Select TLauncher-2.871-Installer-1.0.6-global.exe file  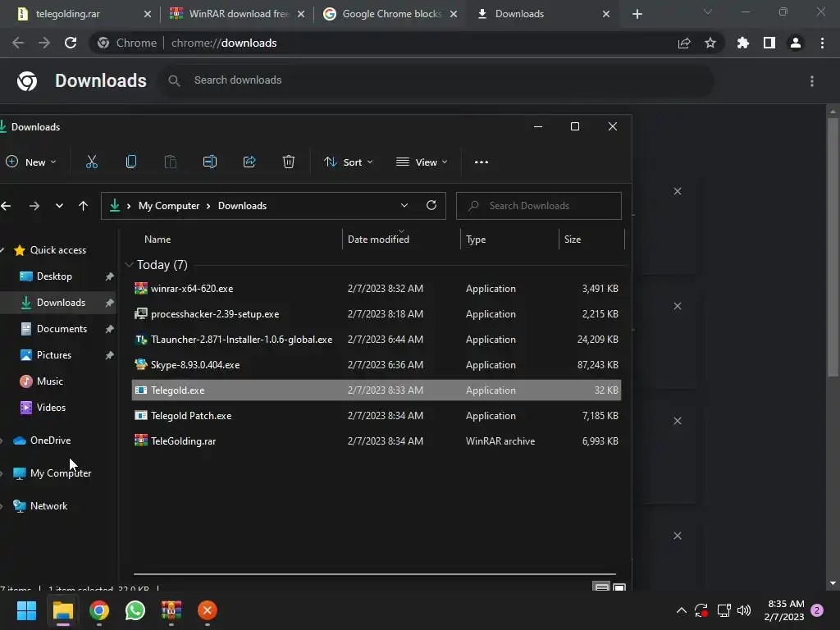tap(376, 339)
